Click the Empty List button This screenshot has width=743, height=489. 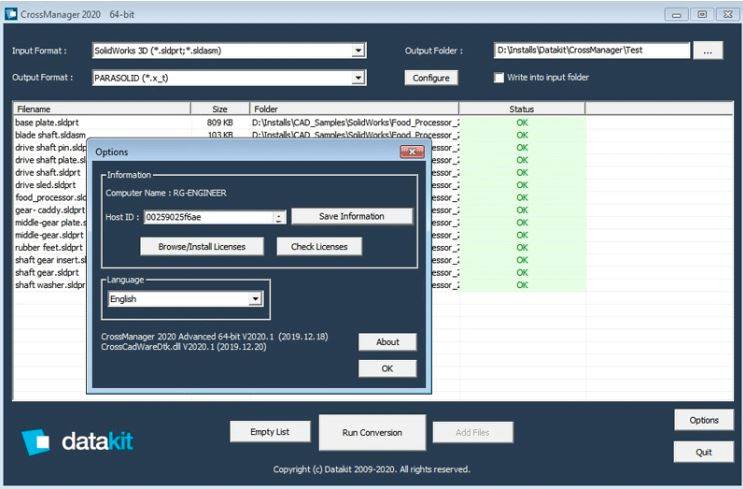pos(269,431)
